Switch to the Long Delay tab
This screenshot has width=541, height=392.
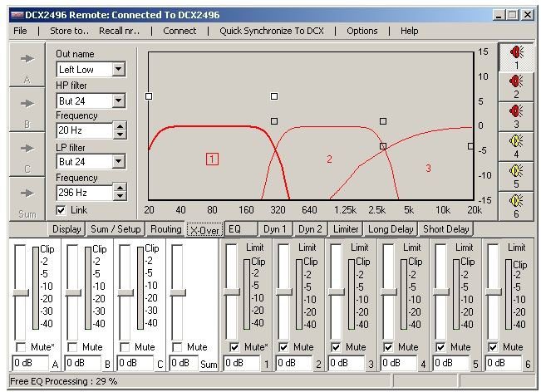point(391,229)
